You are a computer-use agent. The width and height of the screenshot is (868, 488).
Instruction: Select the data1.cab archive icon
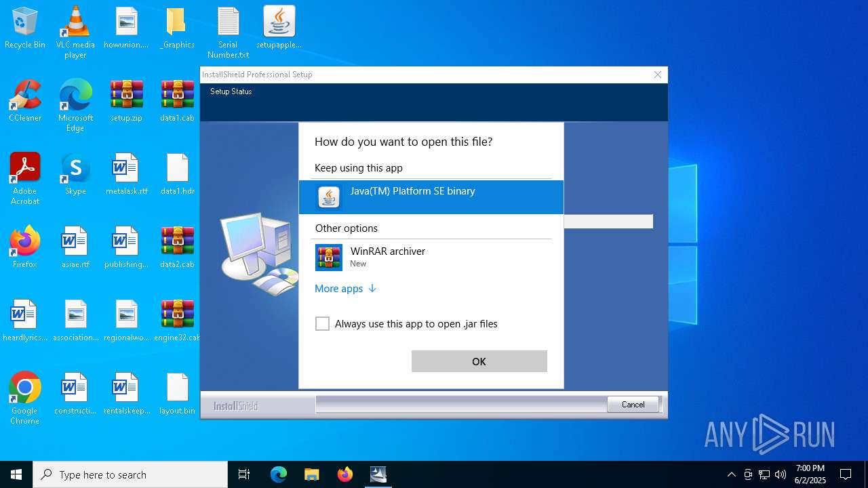tap(177, 102)
